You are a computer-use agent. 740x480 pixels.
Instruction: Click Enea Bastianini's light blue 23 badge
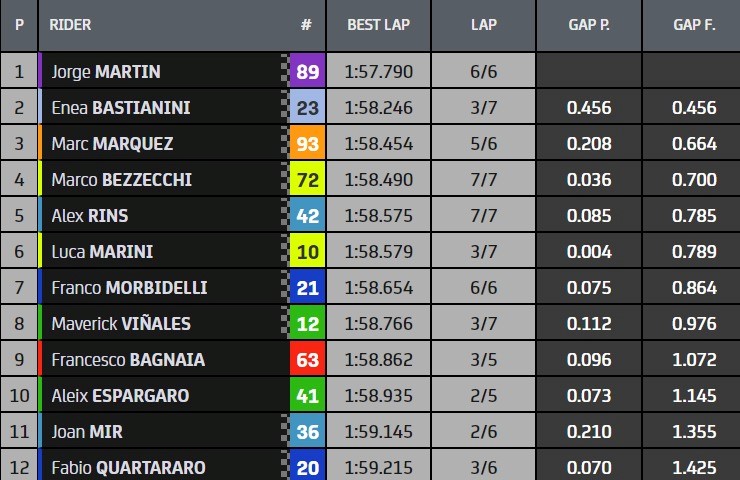(307, 107)
